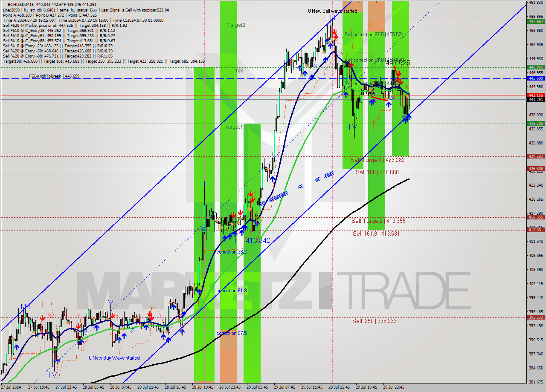Click the 432.080 price axis value
546x392 pixels.
[536, 143]
